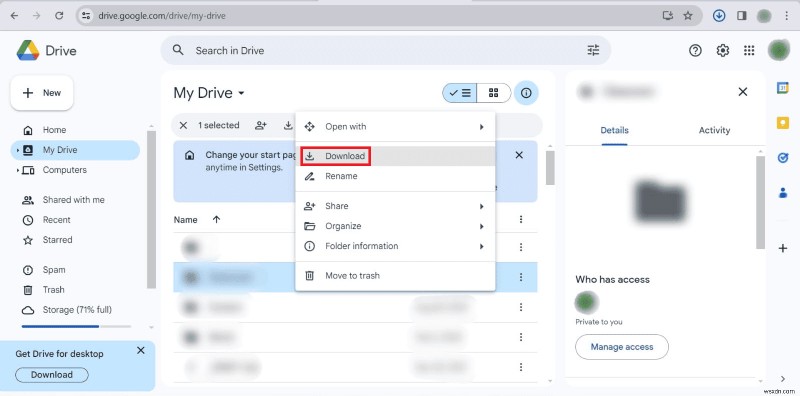
Task: Expand the Organize submenu arrow
Action: [x=481, y=226]
